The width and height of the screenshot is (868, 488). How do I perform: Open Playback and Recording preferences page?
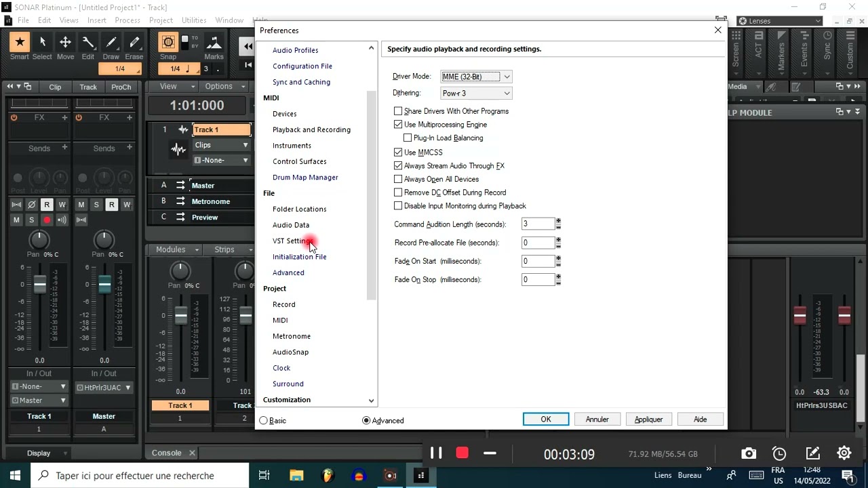[311, 130]
